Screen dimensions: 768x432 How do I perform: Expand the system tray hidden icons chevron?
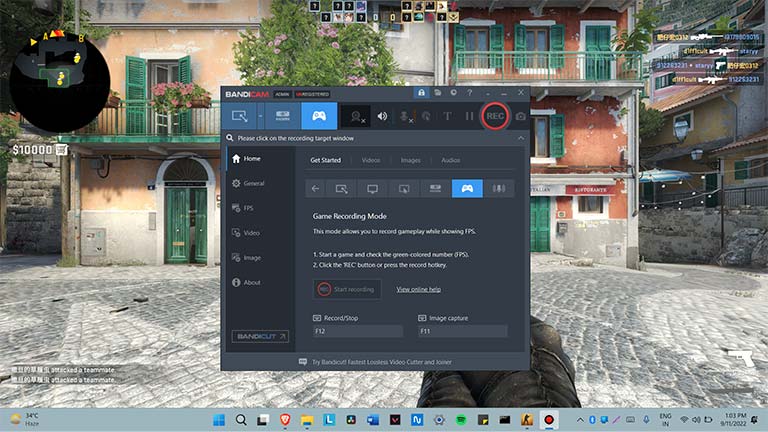[580, 420]
